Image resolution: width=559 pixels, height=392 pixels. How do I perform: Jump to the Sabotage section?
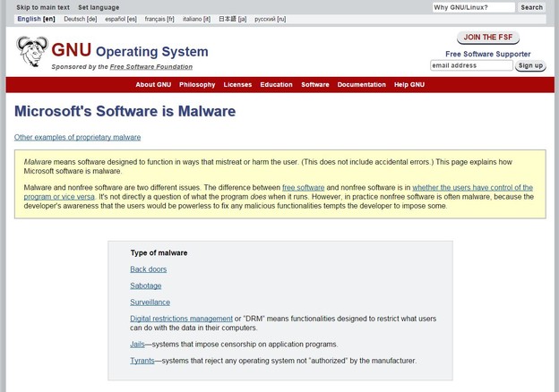tap(146, 285)
